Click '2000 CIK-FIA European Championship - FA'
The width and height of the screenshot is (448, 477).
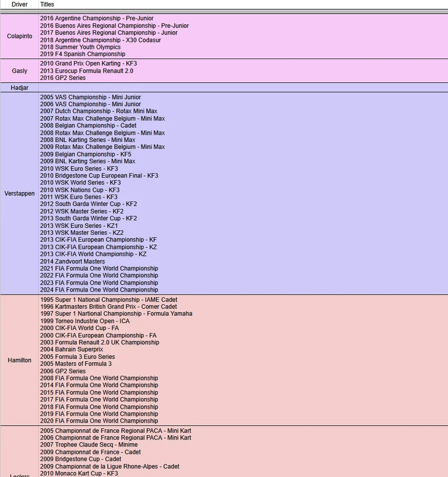pyautogui.click(x=98, y=335)
